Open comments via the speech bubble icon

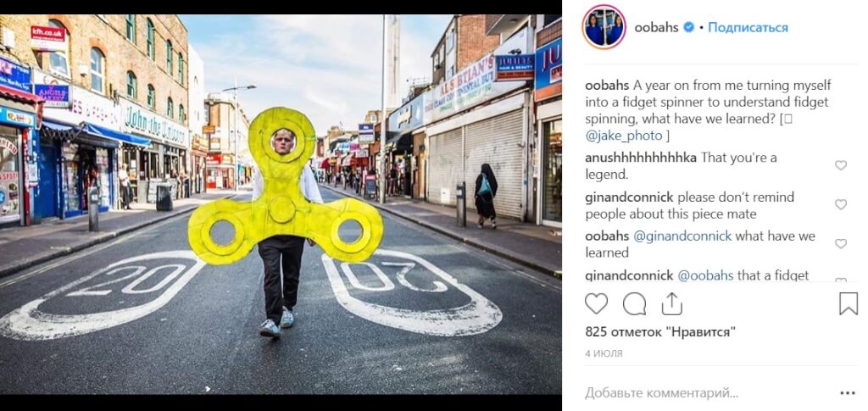coord(634,303)
